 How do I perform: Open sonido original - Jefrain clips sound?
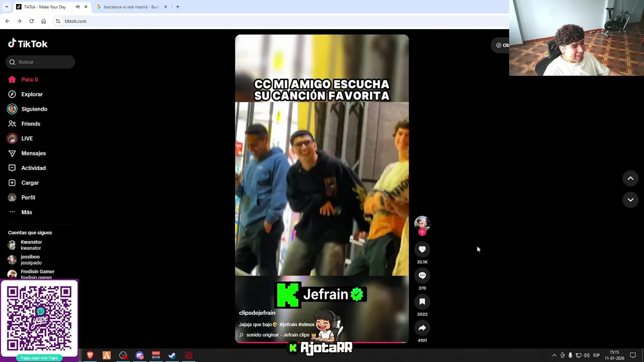click(x=278, y=335)
